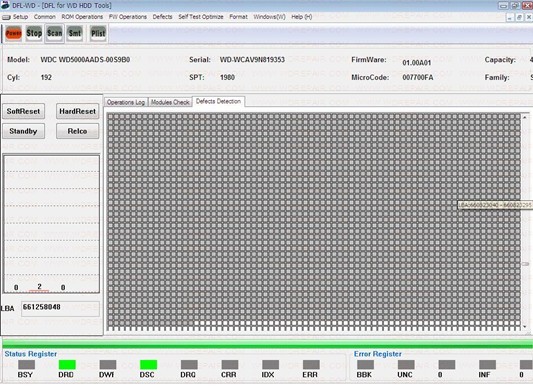The height and width of the screenshot is (386, 533).
Task: Open the Defects menu
Action: [162, 17]
